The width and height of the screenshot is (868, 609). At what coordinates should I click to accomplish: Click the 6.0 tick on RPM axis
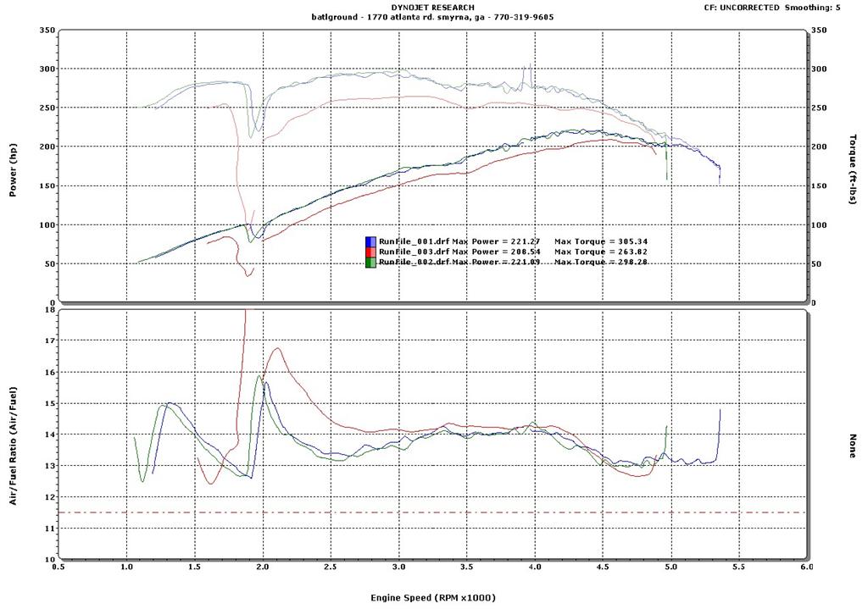[805, 567]
